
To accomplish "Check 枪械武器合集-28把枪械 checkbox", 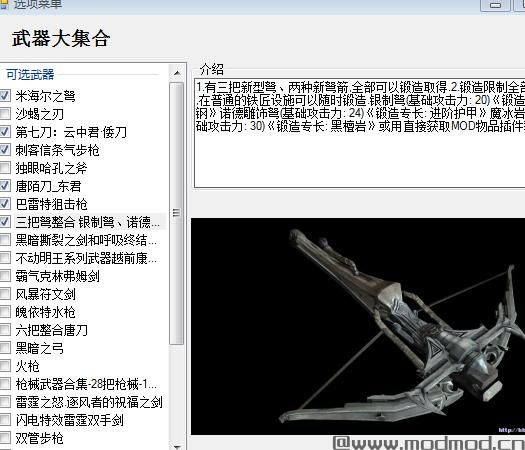I will tap(5, 384).
